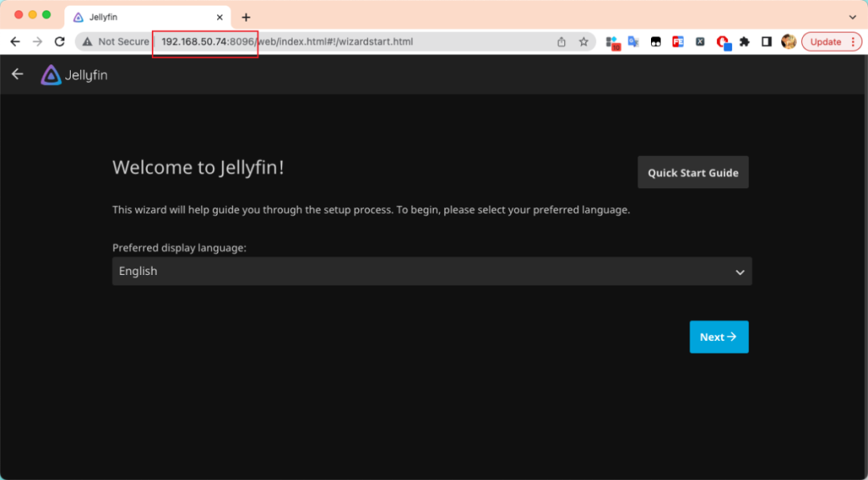Click the Preferred display language label
Screen dimensions: 868x480
(x=179, y=248)
